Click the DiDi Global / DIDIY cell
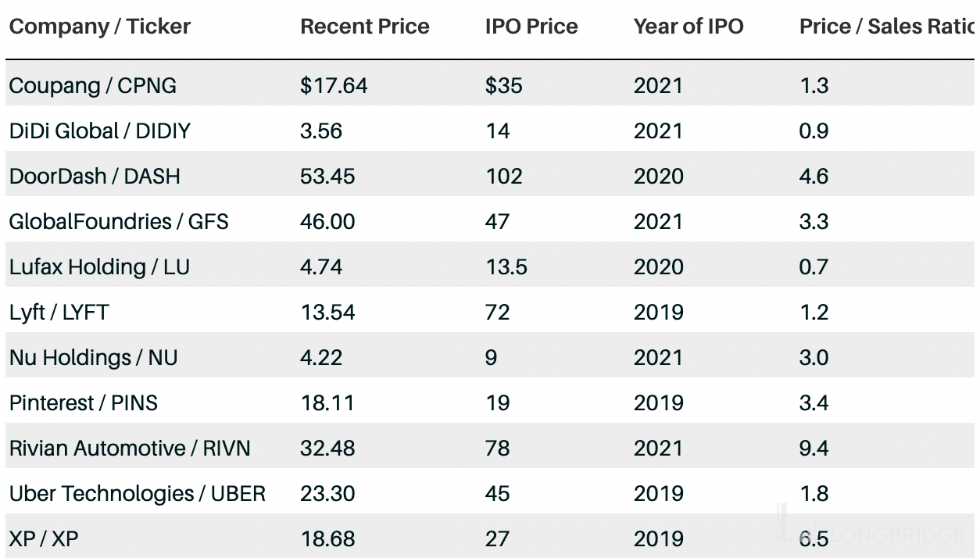Screen dimensions: 980x558 tap(100, 131)
